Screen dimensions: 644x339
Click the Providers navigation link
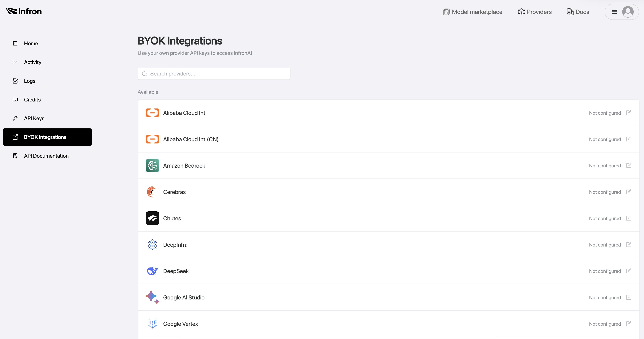535,12
